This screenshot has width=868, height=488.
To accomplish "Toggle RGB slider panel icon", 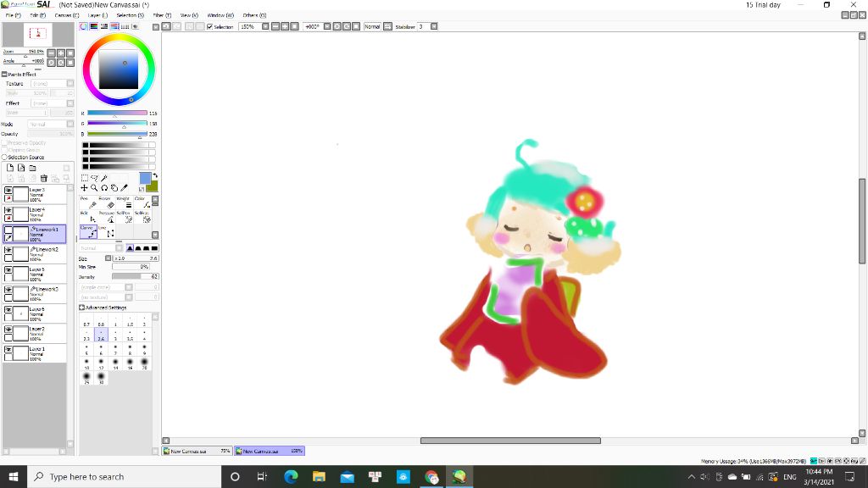I will click(94, 26).
